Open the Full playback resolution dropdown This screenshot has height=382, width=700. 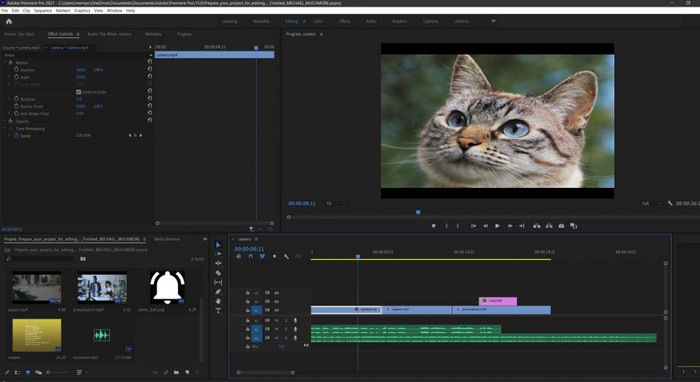click(652, 203)
